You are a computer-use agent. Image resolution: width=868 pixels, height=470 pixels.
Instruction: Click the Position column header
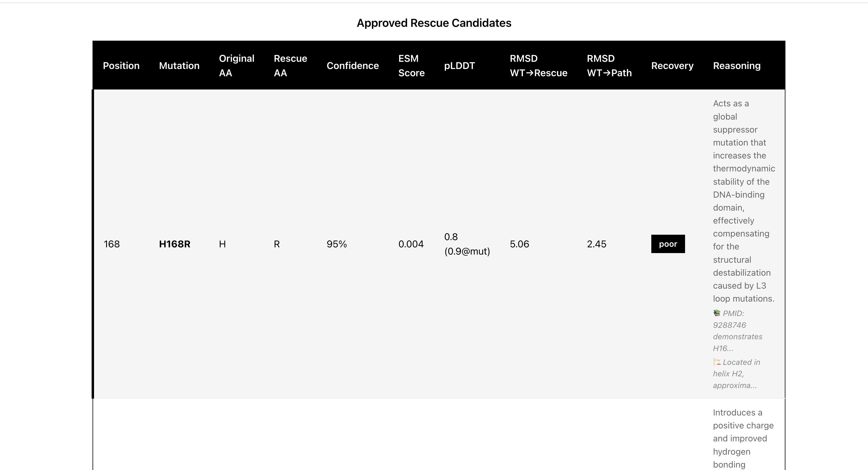[121, 66]
